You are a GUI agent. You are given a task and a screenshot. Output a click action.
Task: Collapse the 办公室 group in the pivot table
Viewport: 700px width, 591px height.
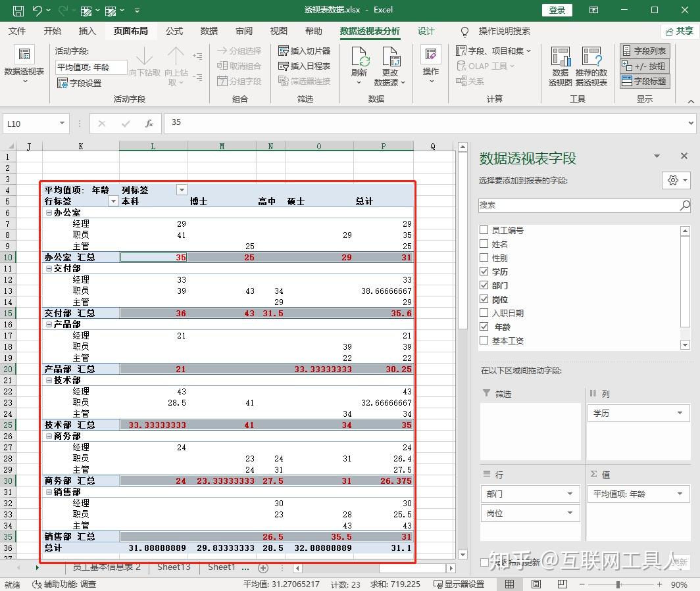click(x=47, y=212)
